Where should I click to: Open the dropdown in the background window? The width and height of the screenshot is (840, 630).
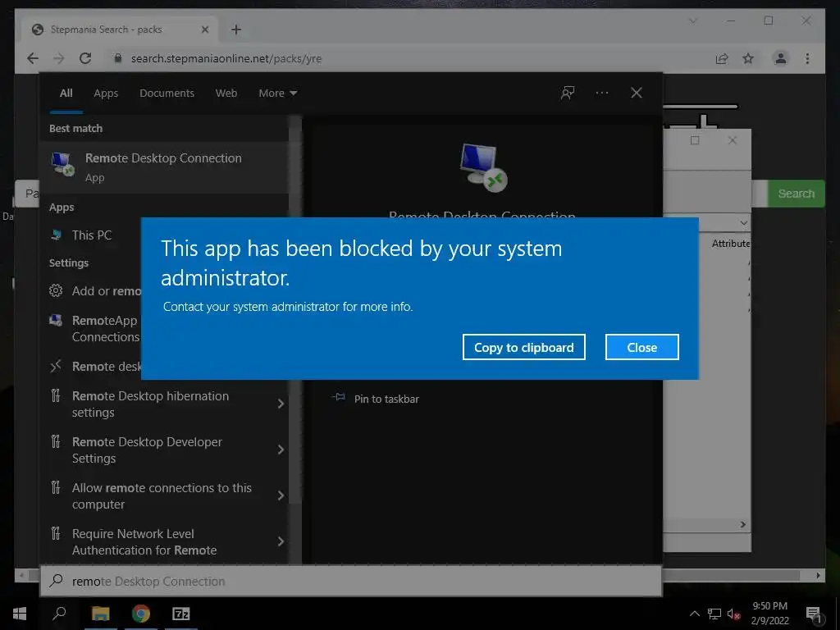pos(743,222)
